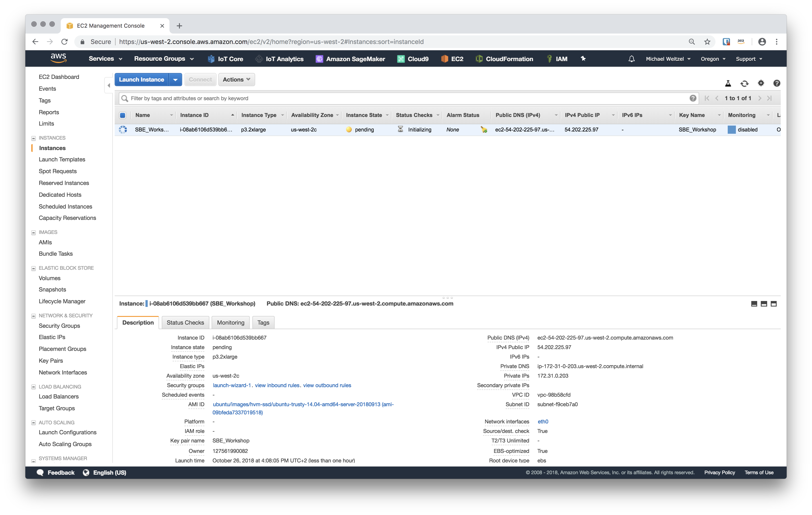
Task: Collapse the ELASTIC BLOCK STORE section
Action: [x=33, y=268]
